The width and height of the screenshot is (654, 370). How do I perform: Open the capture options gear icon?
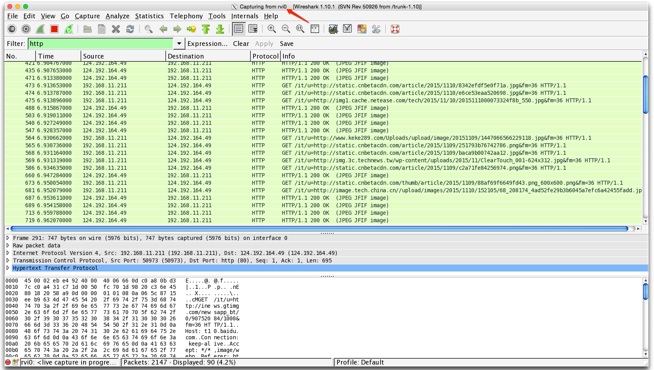click(26, 29)
